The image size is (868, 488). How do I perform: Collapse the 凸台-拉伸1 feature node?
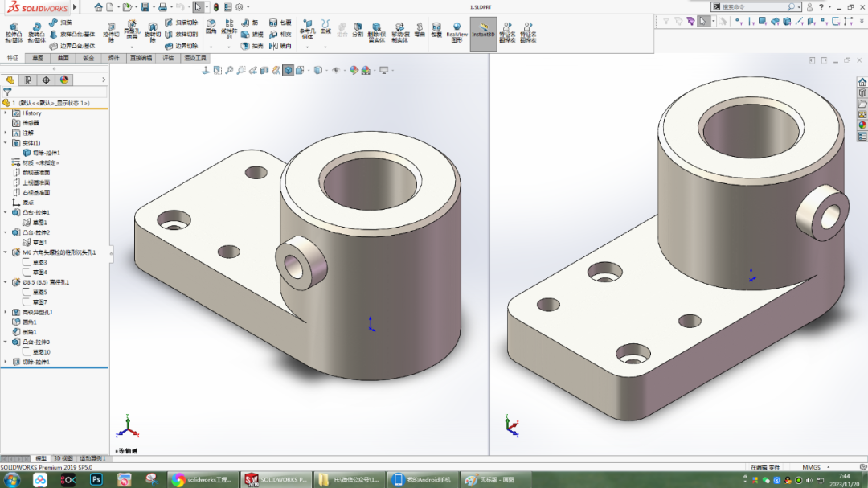point(6,213)
